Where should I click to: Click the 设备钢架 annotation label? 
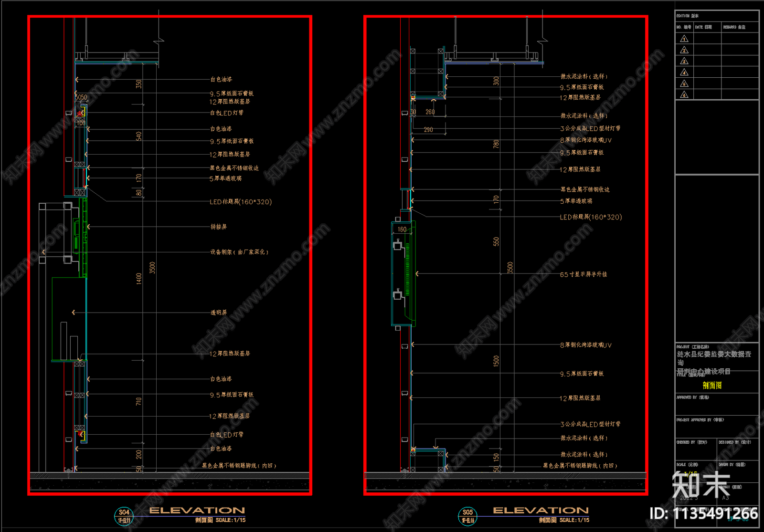[239, 252]
